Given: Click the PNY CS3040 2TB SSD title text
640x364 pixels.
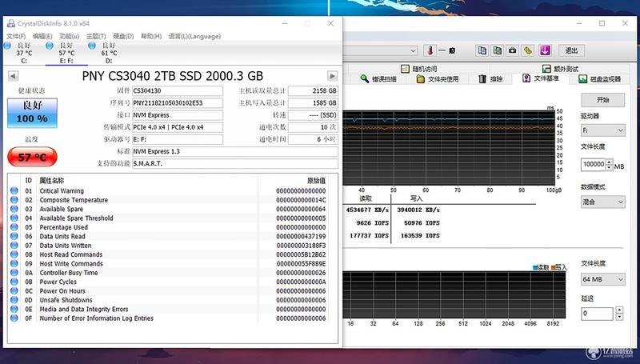Looking at the screenshot, I should [x=172, y=76].
